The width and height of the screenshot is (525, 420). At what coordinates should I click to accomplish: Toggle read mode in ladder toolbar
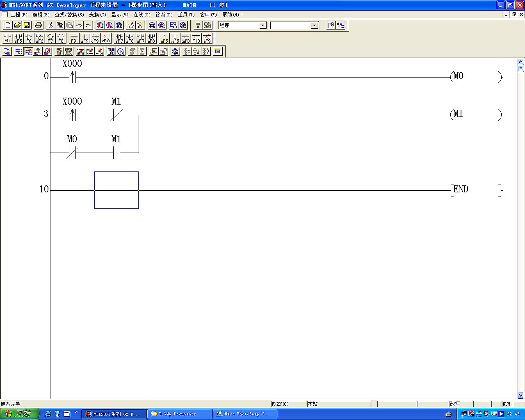click(18, 52)
